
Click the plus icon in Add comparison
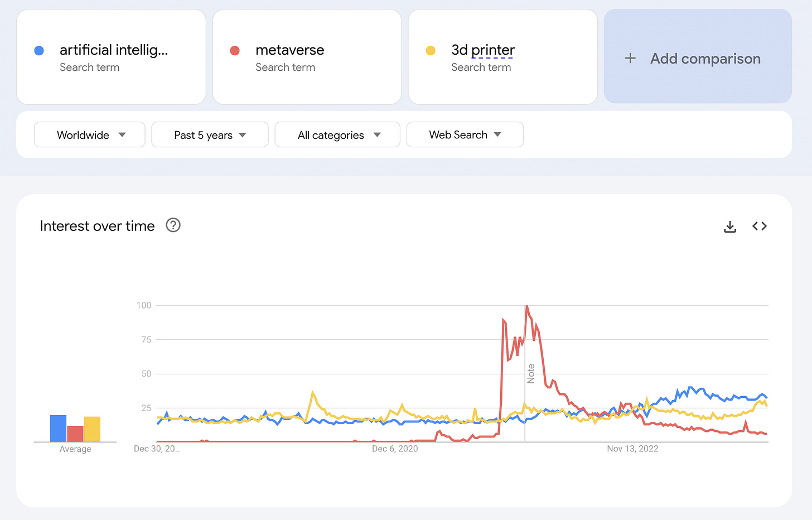[630, 58]
